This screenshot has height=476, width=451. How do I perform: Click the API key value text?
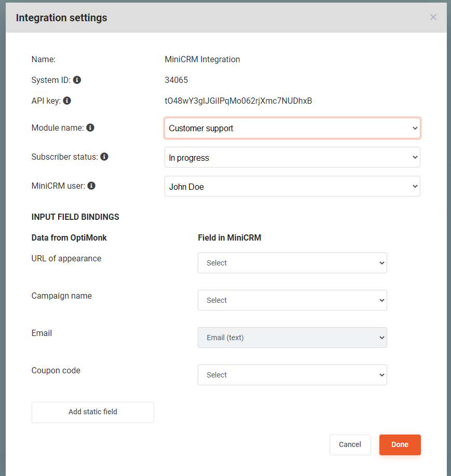click(x=238, y=101)
